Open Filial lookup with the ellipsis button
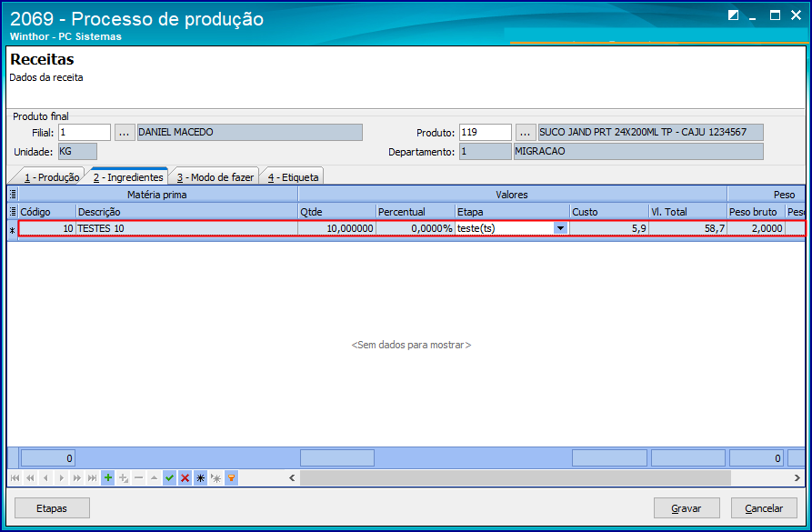The height and width of the screenshot is (532, 812). [x=125, y=133]
